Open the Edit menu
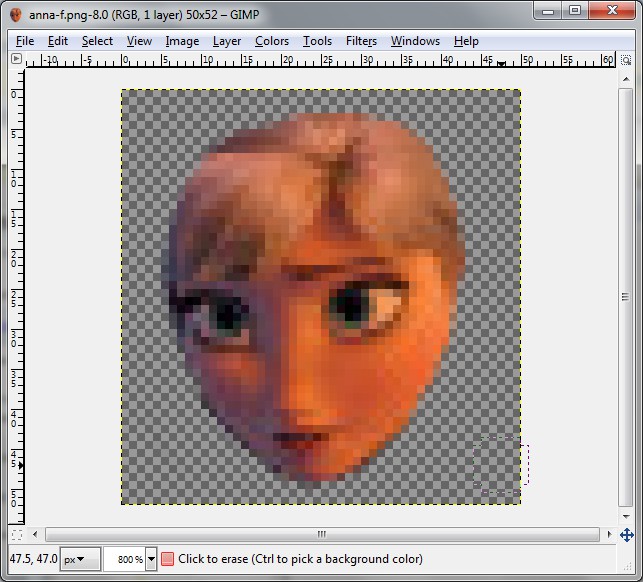 point(58,41)
